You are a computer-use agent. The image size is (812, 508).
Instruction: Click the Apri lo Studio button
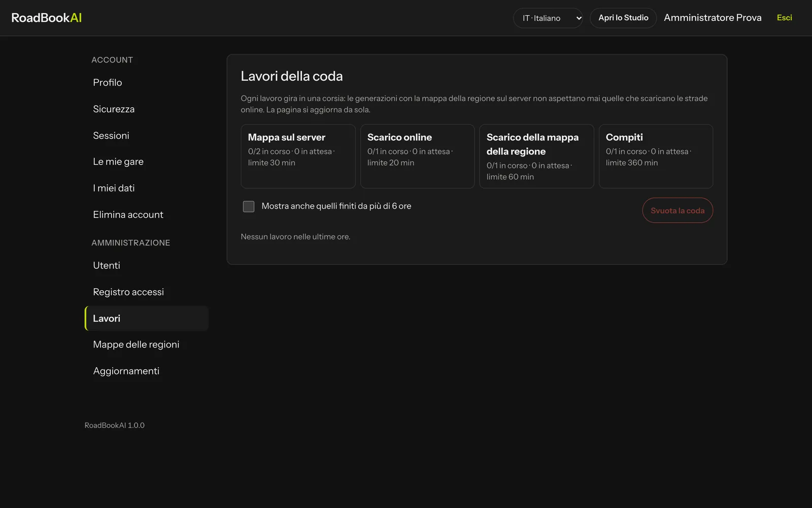pyautogui.click(x=623, y=18)
